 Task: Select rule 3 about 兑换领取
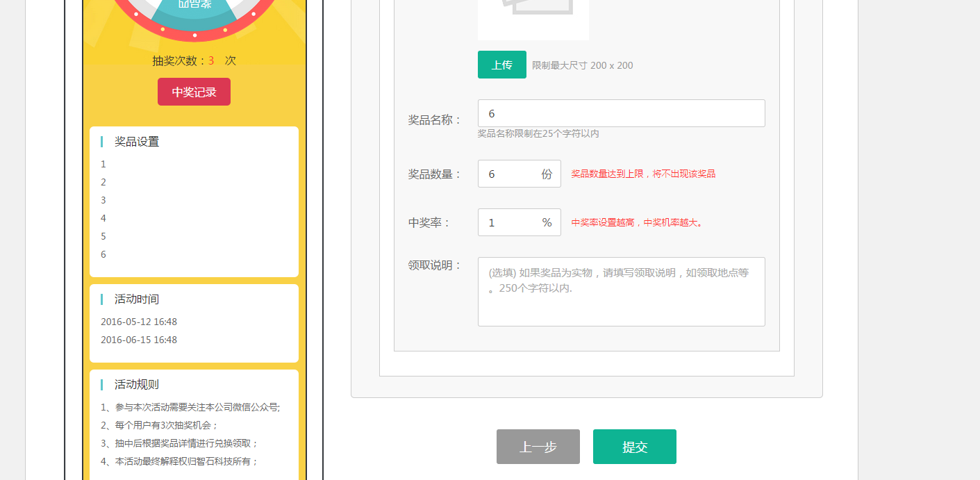179,443
